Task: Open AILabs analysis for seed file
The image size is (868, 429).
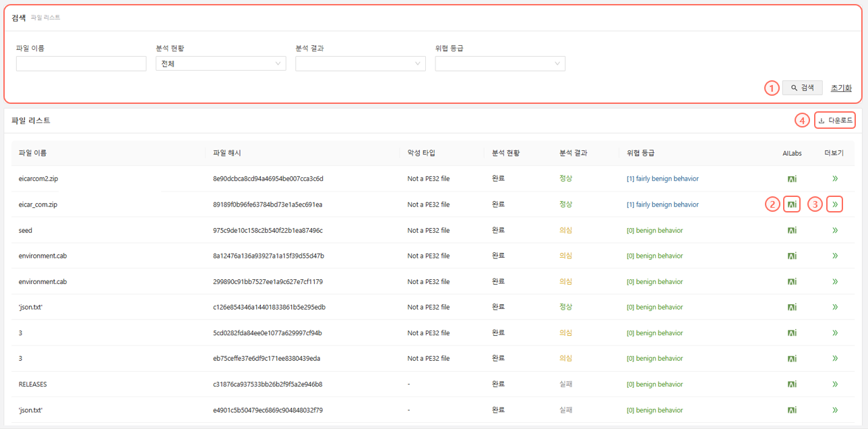Action: [793, 230]
